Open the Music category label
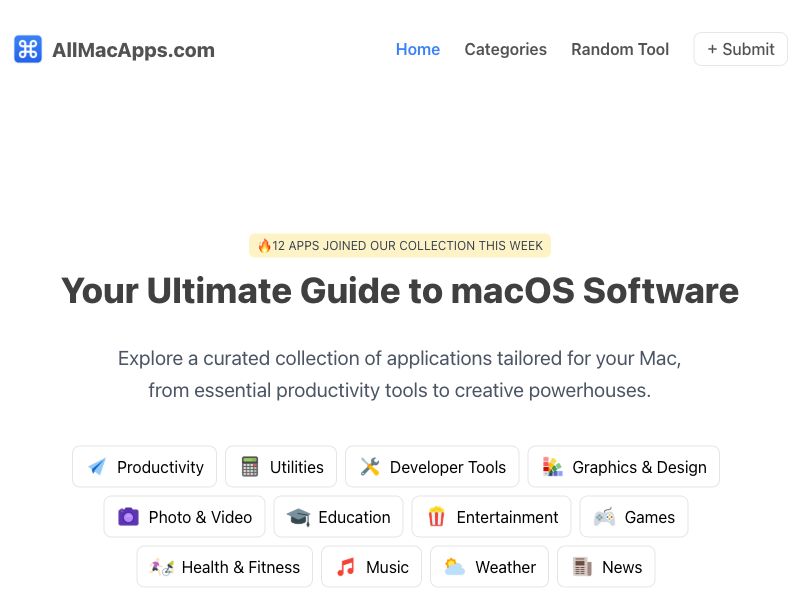Image resolution: width=800 pixels, height=600 pixels. coord(387,567)
